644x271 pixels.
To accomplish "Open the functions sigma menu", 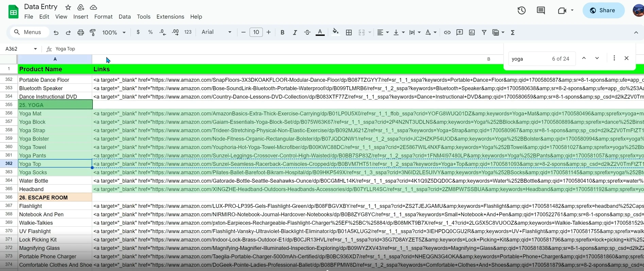I will coord(513,32).
